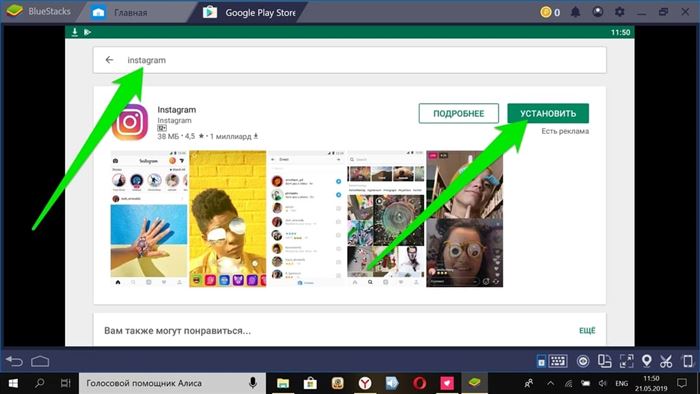Image resolution: width=700 pixels, height=394 pixels.
Task: Click the ПОДРОБНЕЕ button
Action: [x=458, y=113]
